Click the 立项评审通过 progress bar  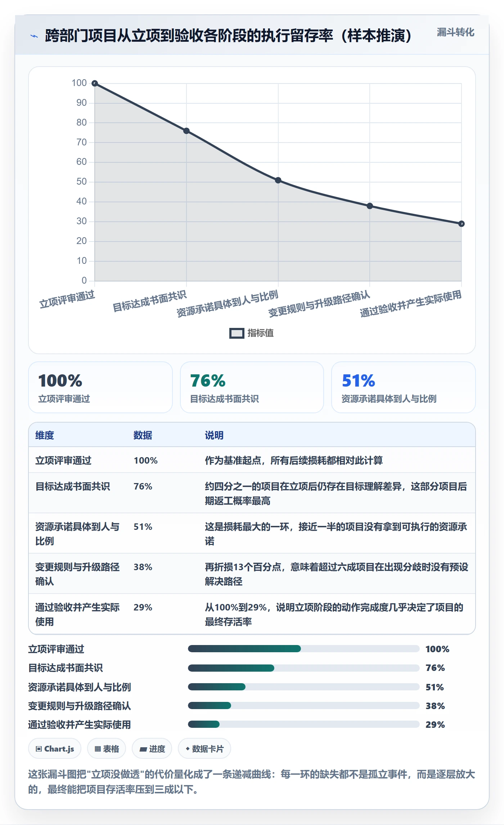(x=303, y=649)
